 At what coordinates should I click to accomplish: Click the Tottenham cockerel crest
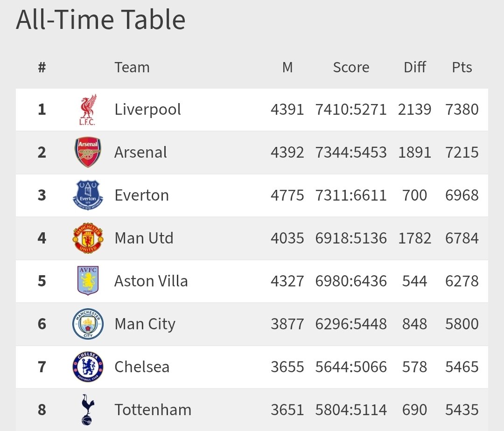87,410
